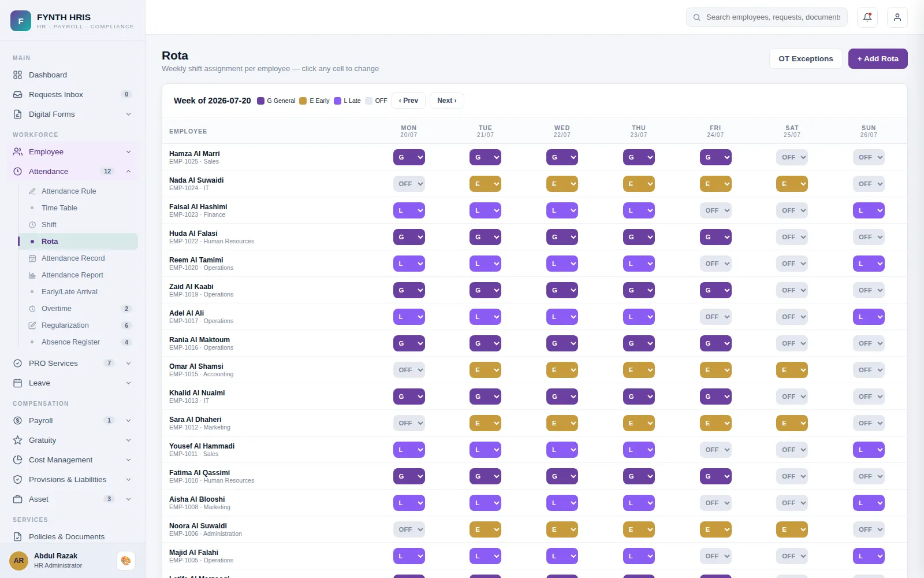Viewport: 924px width, 578px height.
Task: Click the theme palette icon
Action: pos(126,561)
